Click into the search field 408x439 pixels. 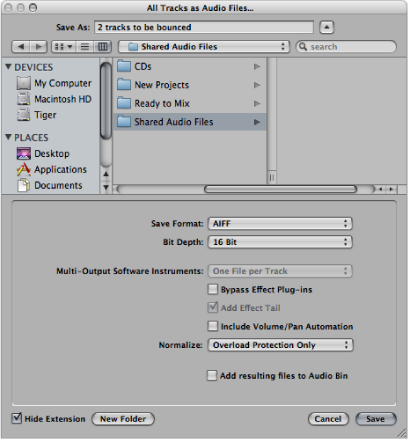[347, 47]
